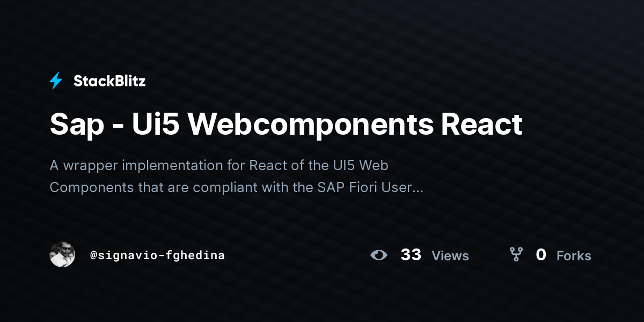Open the @signavio-fghedina username link
This screenshot has width=644, height=322.
157,255
